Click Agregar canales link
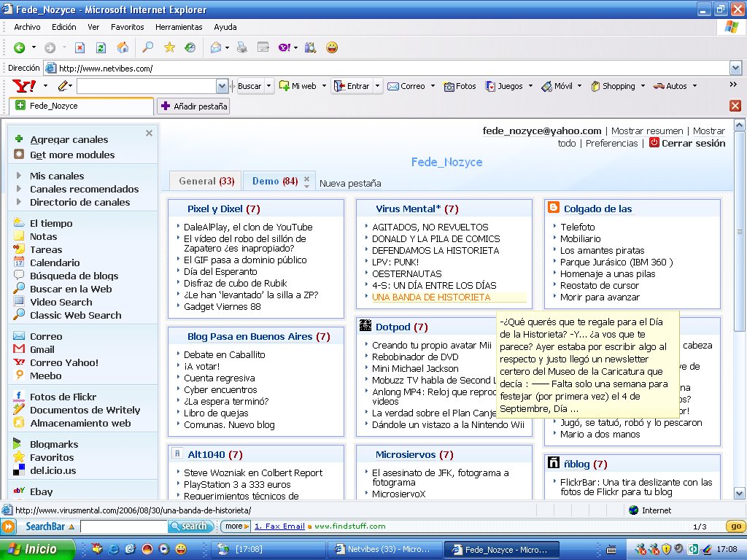Screen dimensions: 747x560 (69, 139)
